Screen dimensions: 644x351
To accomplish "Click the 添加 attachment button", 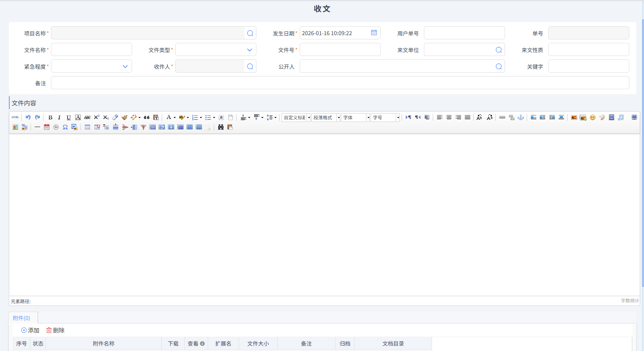I will [30, 330].
